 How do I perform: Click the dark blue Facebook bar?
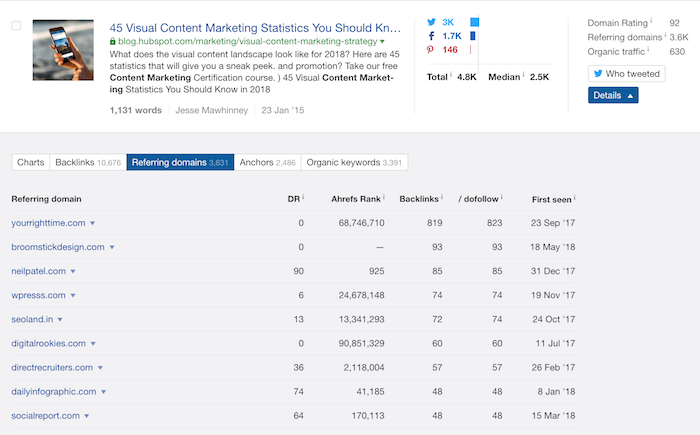click(473, 36)
